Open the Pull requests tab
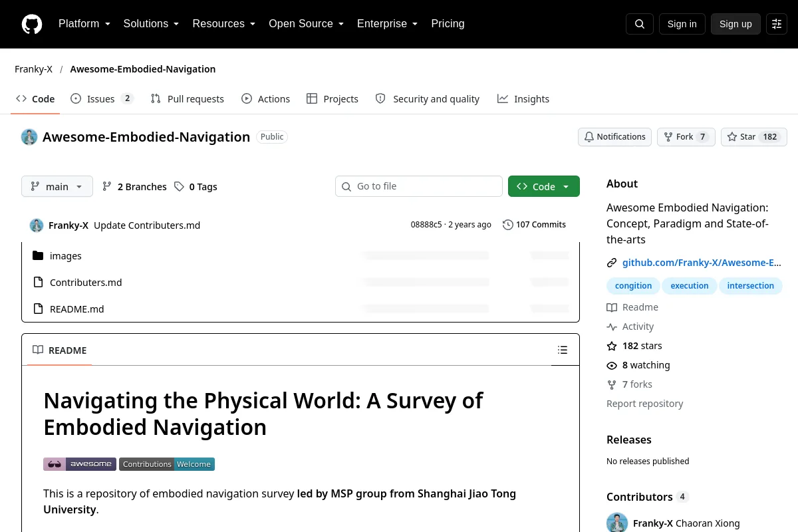The image size is (798, 532). tap(188, 99)
